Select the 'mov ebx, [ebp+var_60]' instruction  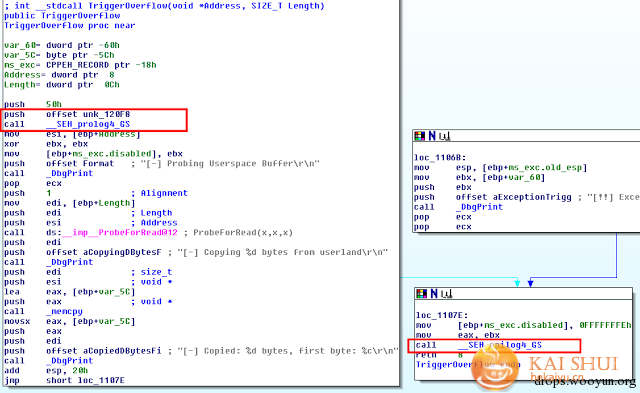click(480, 177)
